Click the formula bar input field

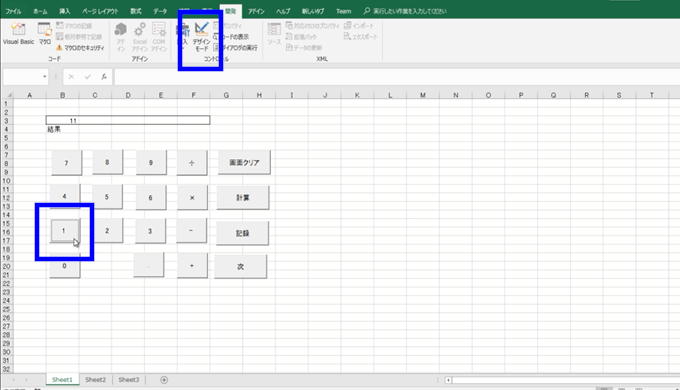point(397,77)
